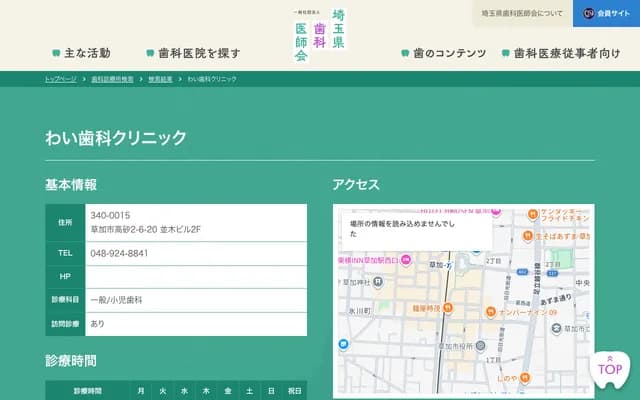Click 歯科診療所検索 breadcrumb link

click(112, 78)
